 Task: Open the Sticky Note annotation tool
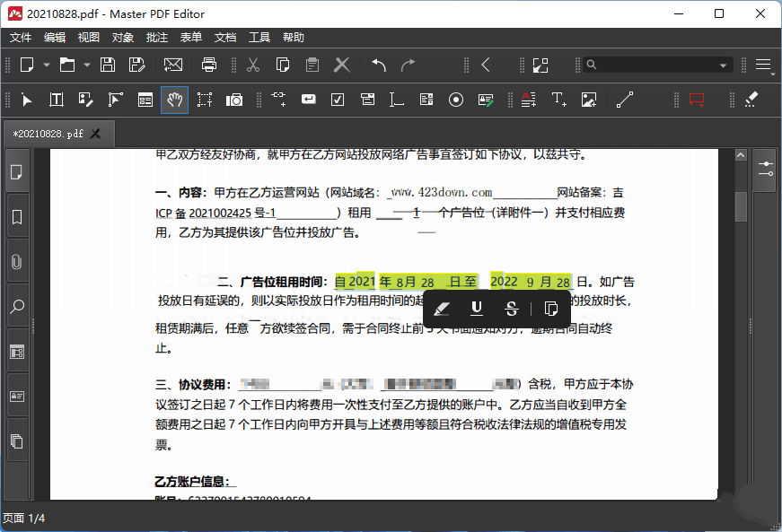click(696, 100)
